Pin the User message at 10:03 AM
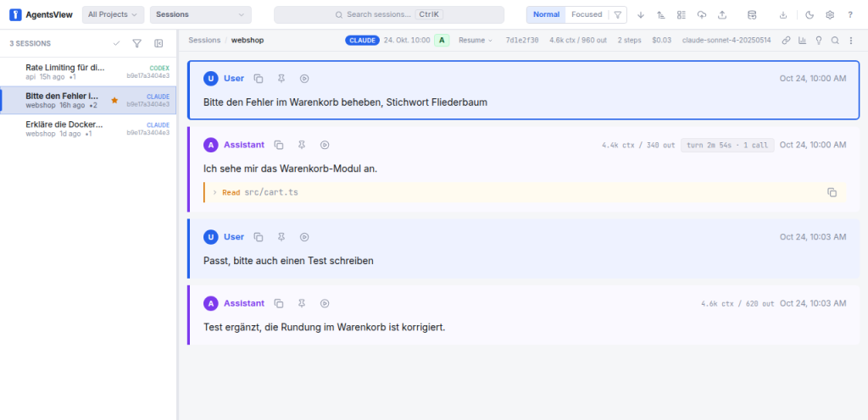 click(281, 236)
